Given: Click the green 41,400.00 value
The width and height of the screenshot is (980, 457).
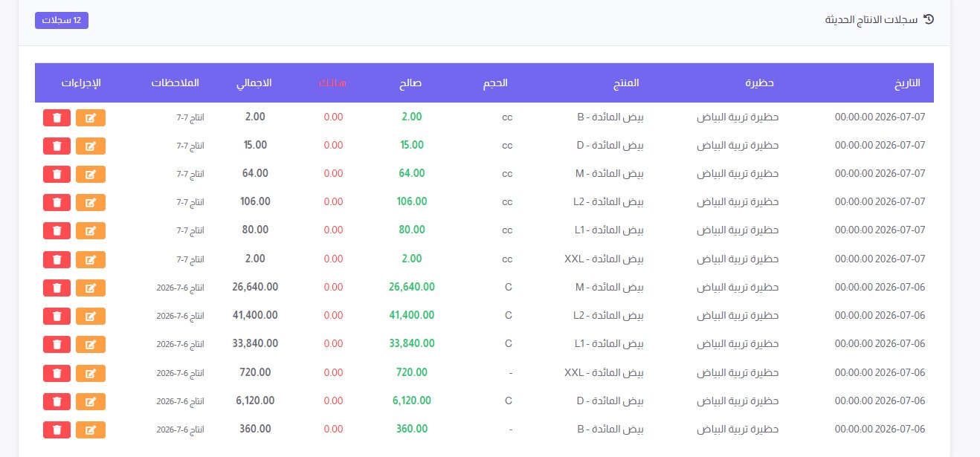Looking at the screenshot, I should [412, 315].
